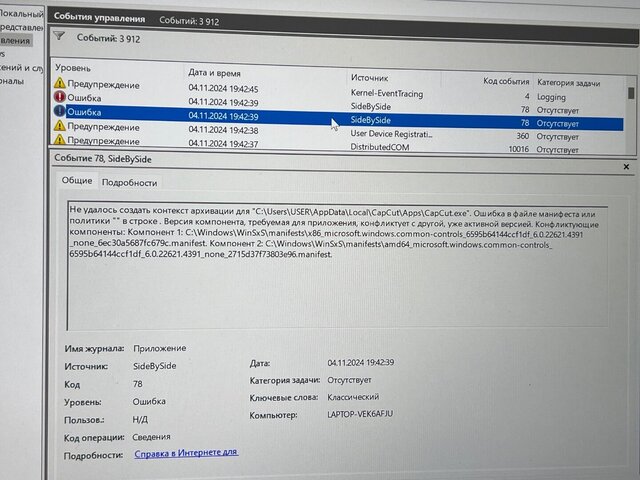Select the DistributedCOM source cell

point(380,147)
